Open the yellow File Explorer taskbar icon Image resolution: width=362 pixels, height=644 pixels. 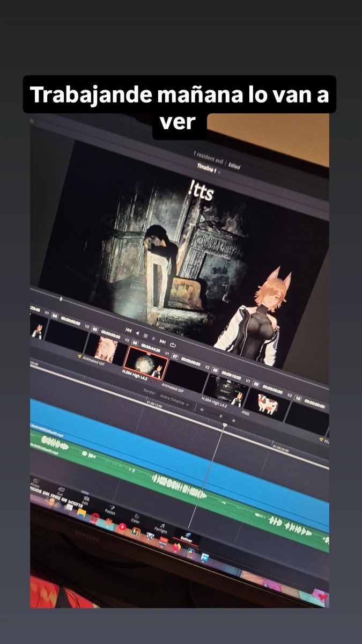click(82, 513)
